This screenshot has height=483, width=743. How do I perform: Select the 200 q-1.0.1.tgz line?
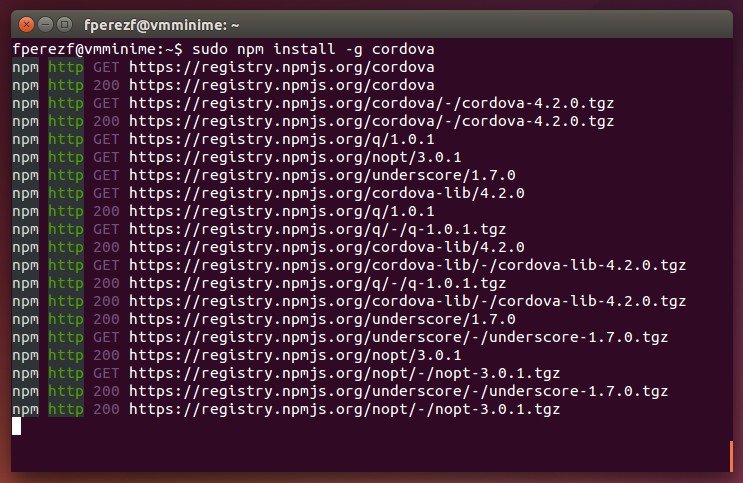[x=259, y=283]
